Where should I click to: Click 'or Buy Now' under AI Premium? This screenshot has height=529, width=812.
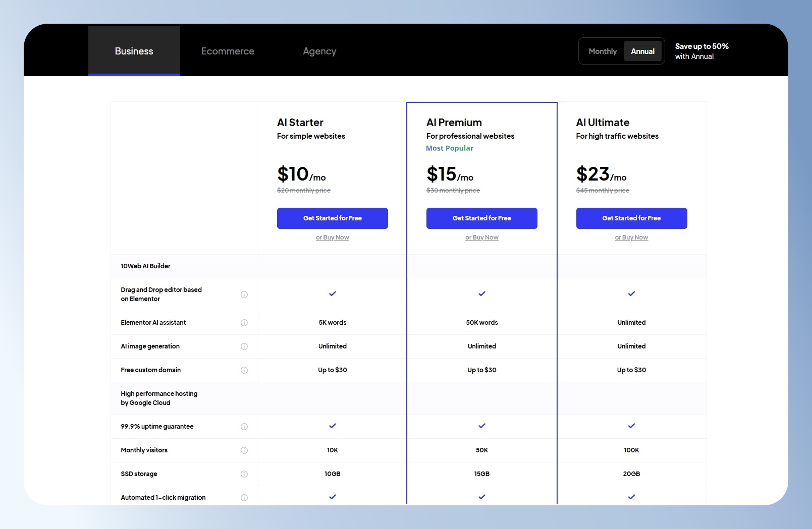(482, 238)
